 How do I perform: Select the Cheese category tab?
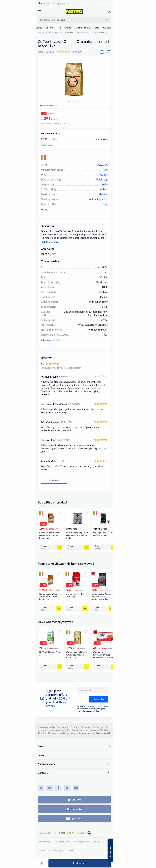(49, 28)
